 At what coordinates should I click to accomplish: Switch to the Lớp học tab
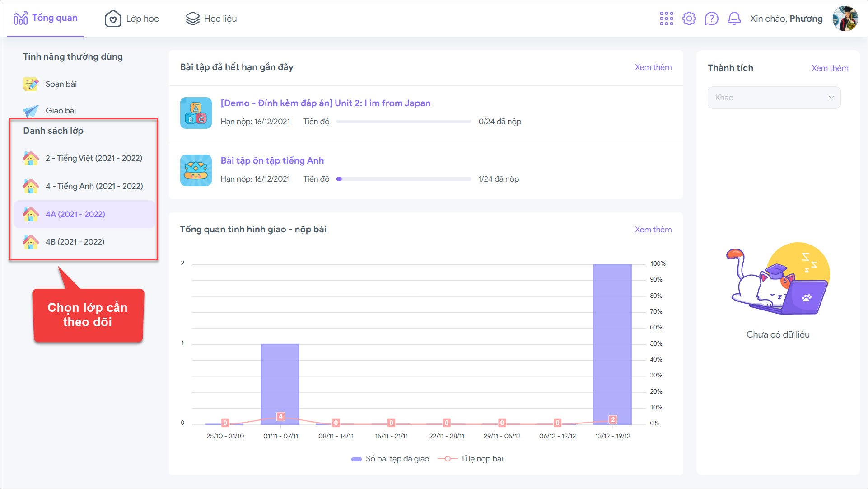(132, 19)
